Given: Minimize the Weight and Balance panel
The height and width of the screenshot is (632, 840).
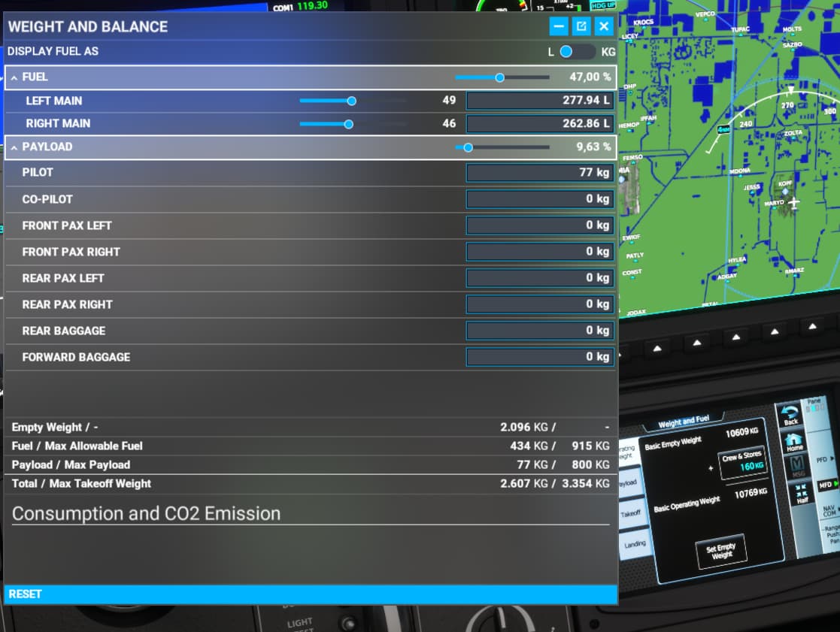Looking at the screenshot, I should tap(559, 26).
